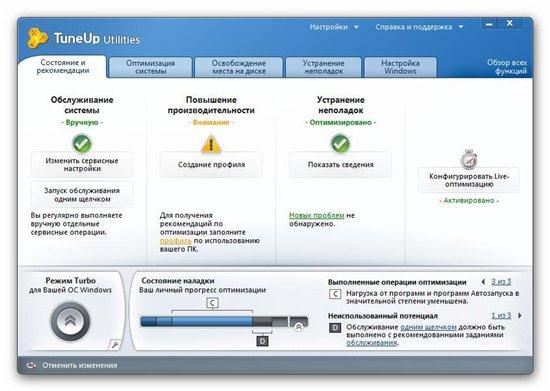
Task: Open the Настройки dropdown menu
Action: pyautogui.click(x=334, y=27)
